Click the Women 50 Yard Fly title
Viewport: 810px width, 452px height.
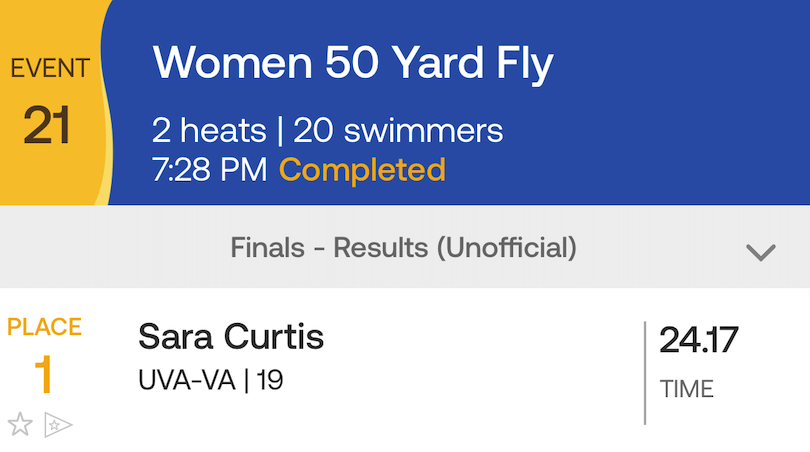click(x=353, y=63)
